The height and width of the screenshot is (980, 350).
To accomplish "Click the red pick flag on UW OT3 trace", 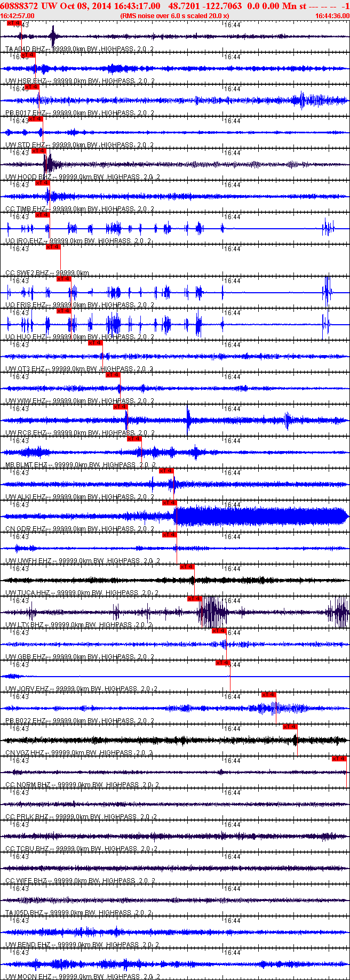I will tap(96, 343).
